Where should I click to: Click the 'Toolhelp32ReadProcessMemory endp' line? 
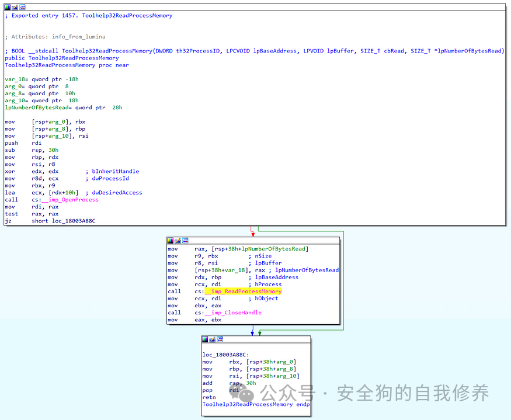tap(256, 404)
